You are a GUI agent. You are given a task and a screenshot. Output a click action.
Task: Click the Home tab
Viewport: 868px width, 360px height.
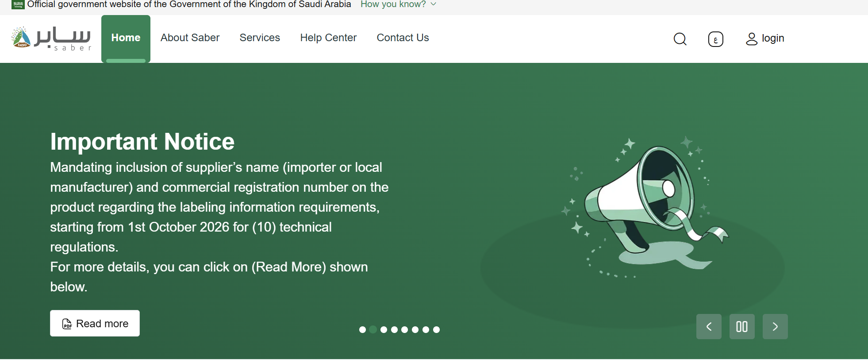pos(126,39)
